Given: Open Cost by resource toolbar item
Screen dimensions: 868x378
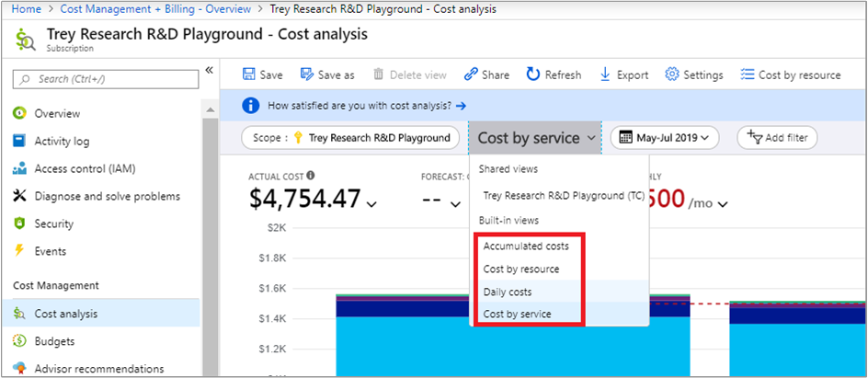Looking at the screenshot, I should click(x=748, y=75).
